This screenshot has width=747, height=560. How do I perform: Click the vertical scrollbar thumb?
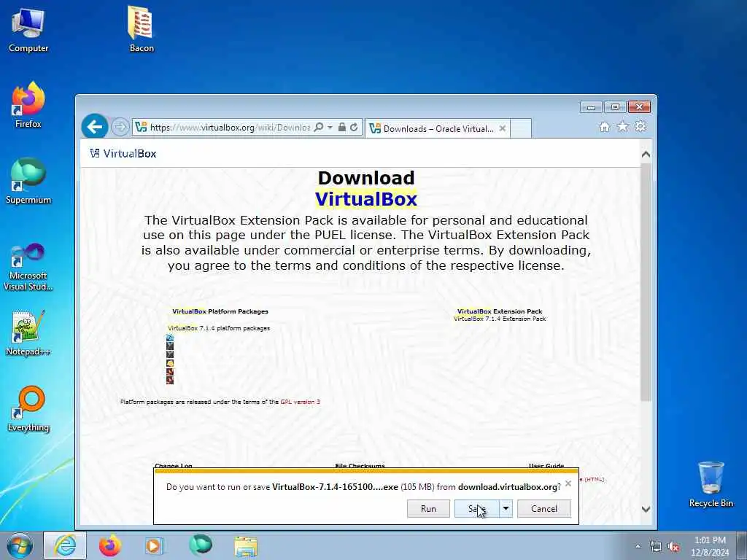pos(646,282)
